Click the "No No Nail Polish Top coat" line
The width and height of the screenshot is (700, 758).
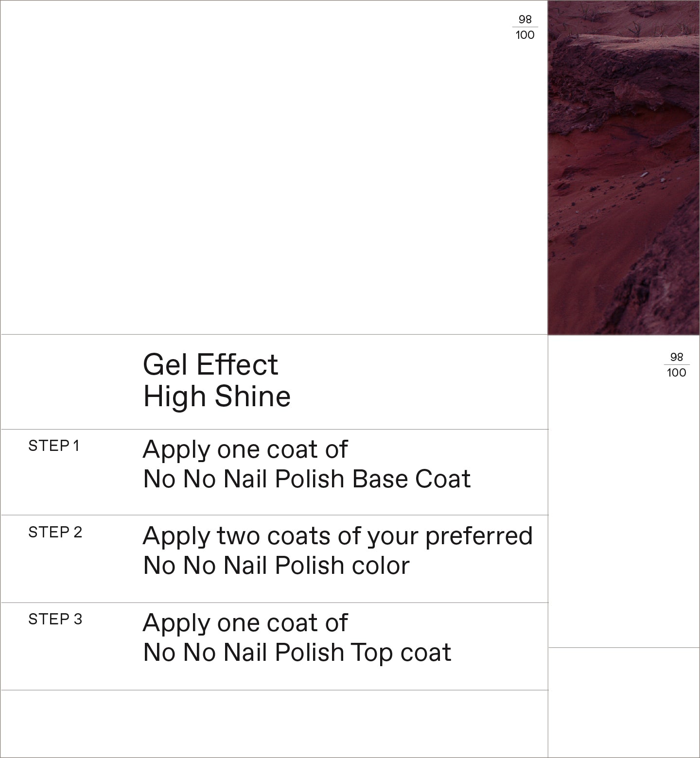[x=297, y=653]
